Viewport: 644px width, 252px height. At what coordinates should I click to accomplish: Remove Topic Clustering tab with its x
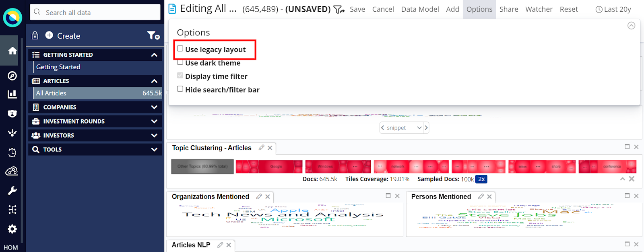click(x=270, y=148)
